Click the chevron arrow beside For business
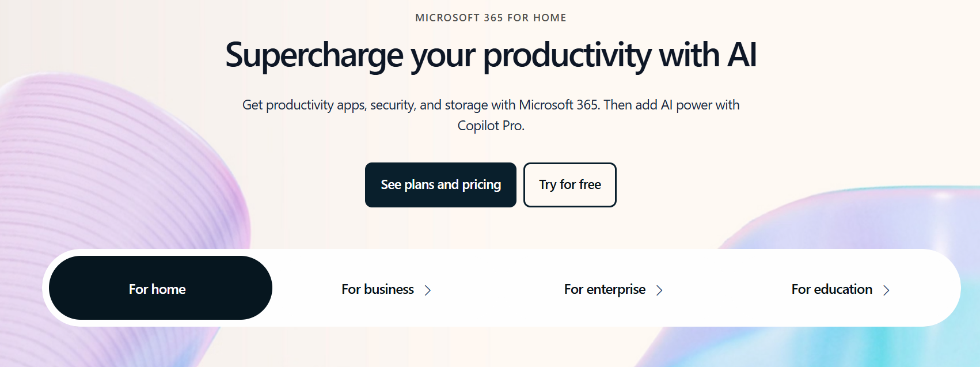The width and height of the screenshot is (980, 367). [428, 290]
